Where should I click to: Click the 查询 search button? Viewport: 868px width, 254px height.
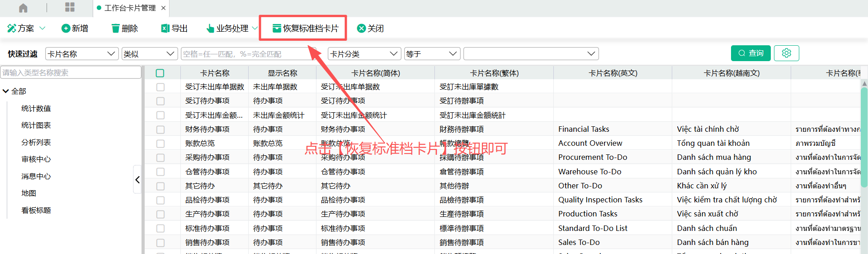750,53
